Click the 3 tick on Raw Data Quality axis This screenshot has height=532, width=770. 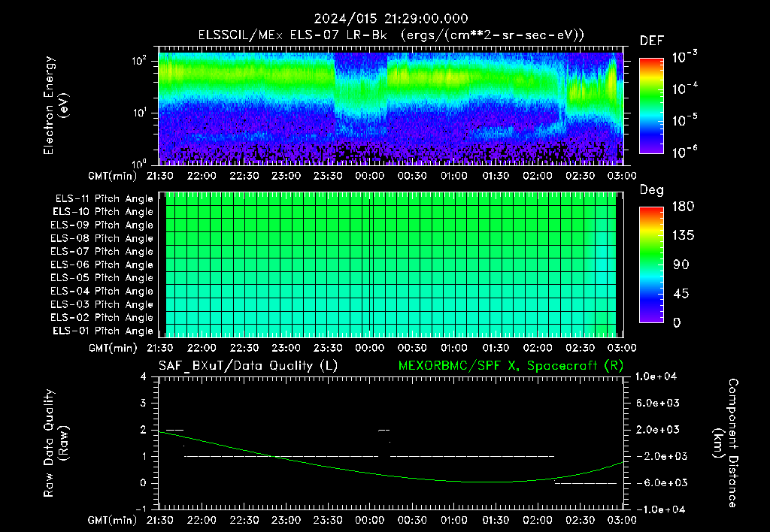coord(144,403)
